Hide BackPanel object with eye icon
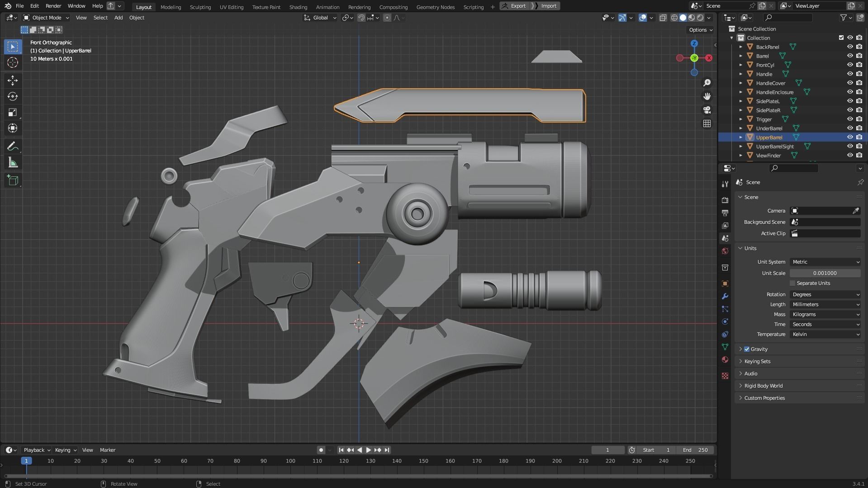 (x=850, y=47)
